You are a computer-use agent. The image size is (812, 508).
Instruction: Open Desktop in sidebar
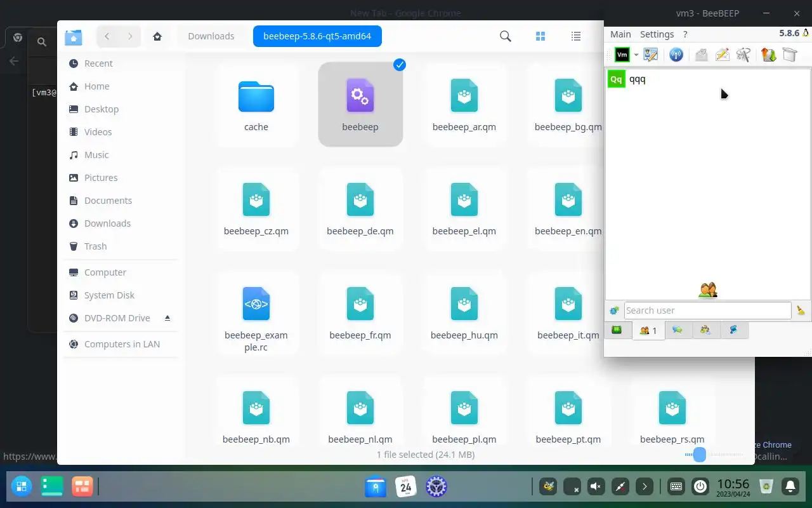(121, 109)
